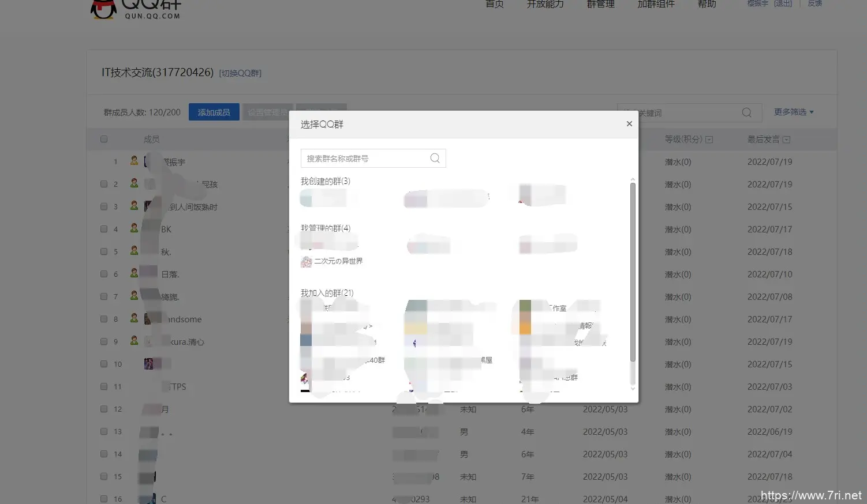Click role icon beside 日落.
867x504 pixels.
click(134, 273)
